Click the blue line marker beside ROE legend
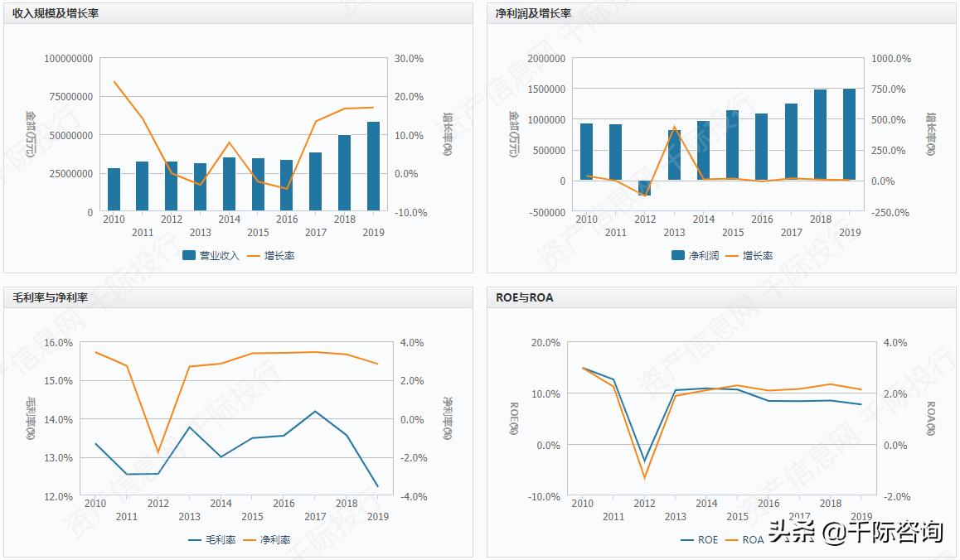Screen dimensions: 960x560 (x=687, y=540)
